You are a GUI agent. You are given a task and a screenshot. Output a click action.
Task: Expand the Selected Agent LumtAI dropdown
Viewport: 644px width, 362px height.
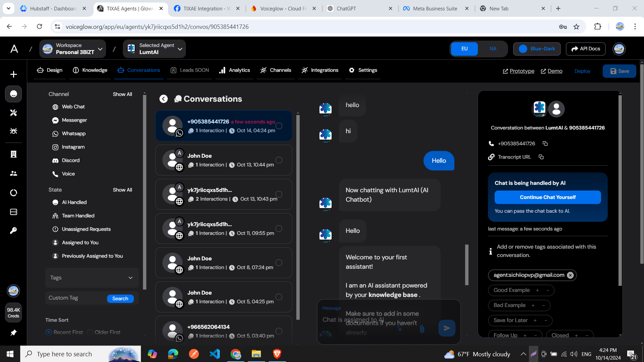[x=154, y=49]
